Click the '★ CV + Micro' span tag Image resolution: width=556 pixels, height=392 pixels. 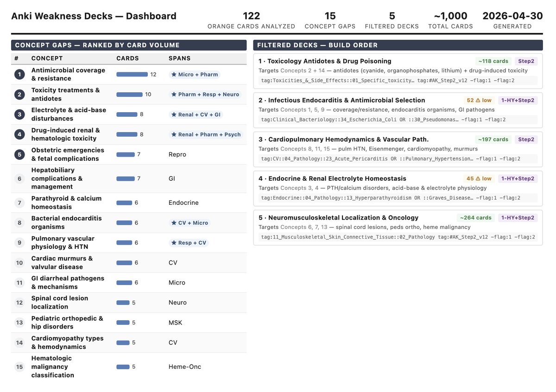[190, 223]
